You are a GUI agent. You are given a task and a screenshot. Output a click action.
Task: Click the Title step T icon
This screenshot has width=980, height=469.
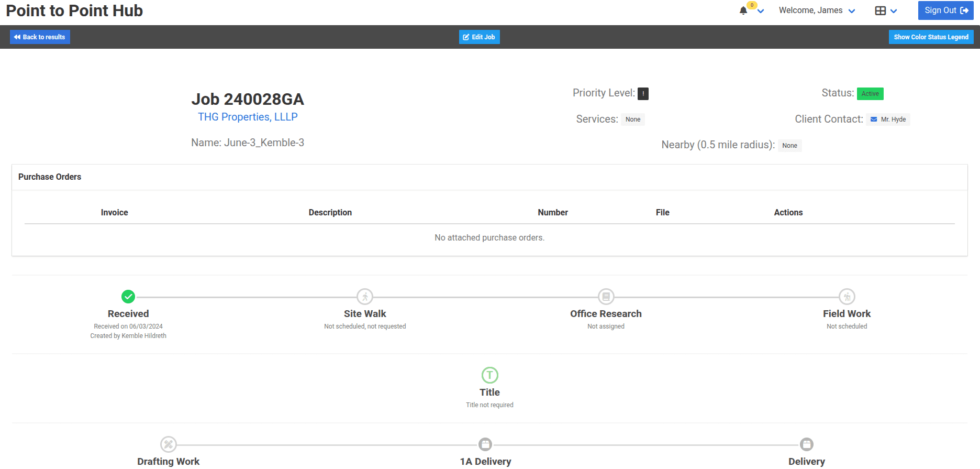489,375
